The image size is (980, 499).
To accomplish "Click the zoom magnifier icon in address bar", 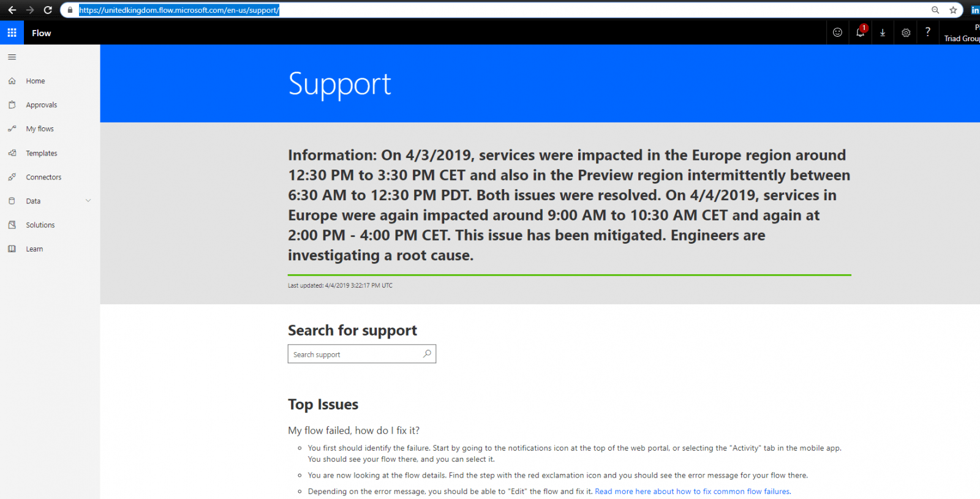I will click(x=935, y=10).
